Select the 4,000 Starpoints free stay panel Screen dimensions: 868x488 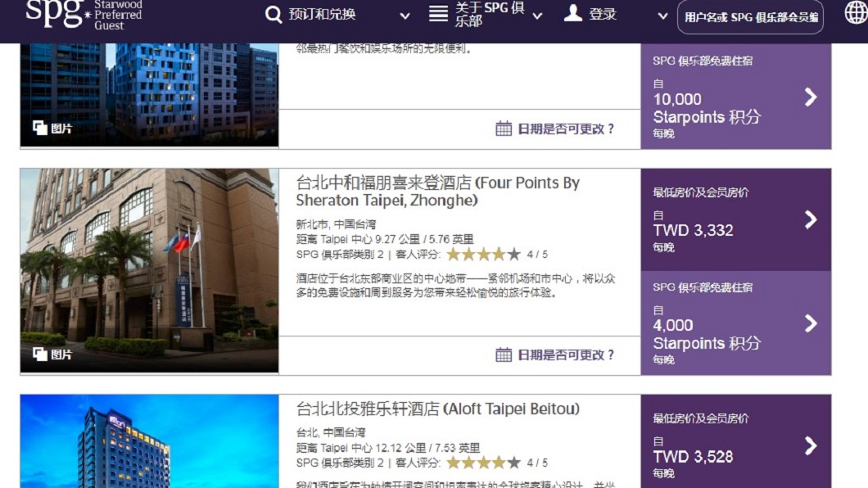(735, 323)
